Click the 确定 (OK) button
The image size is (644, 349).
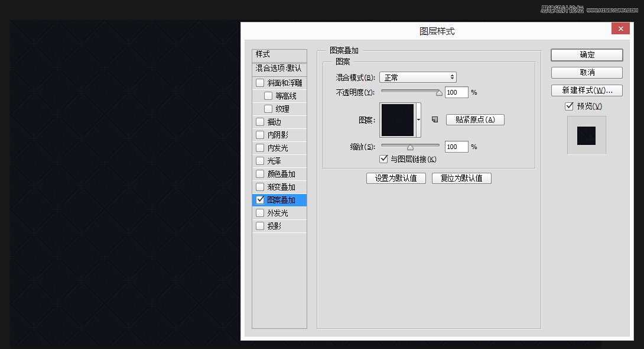click(587, 54)
